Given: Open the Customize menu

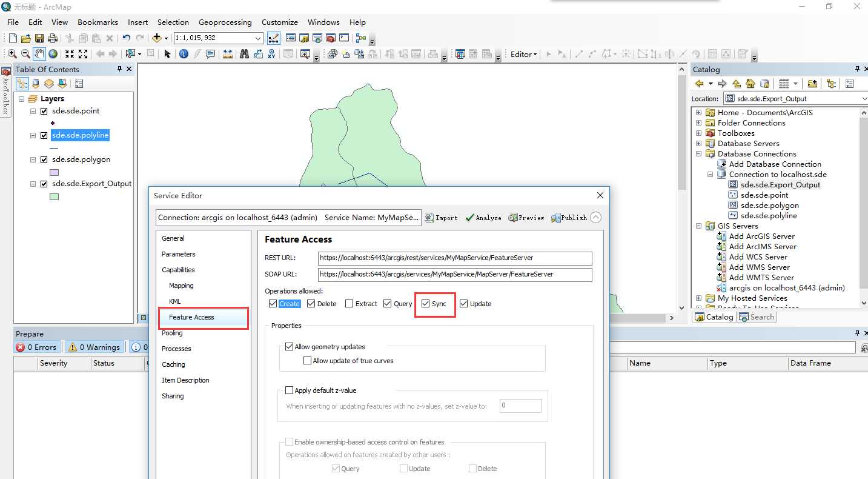Looking at the screenshot, I should [279, 22].
